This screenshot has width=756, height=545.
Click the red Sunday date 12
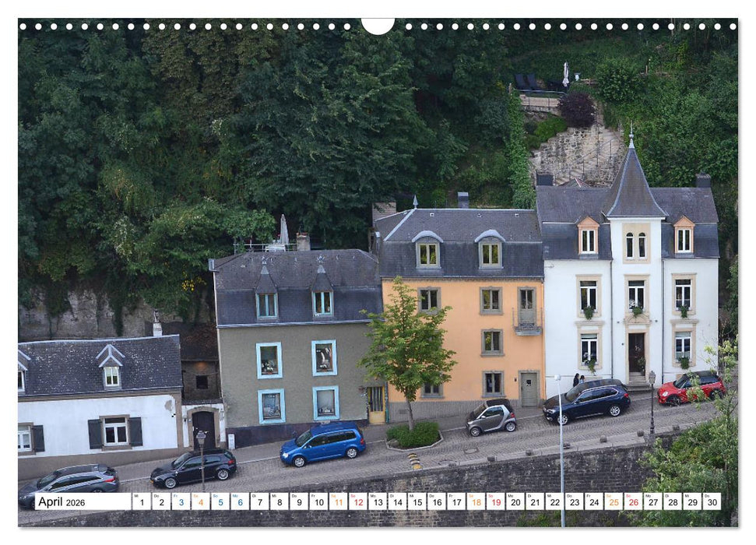(x=357, y=501)
